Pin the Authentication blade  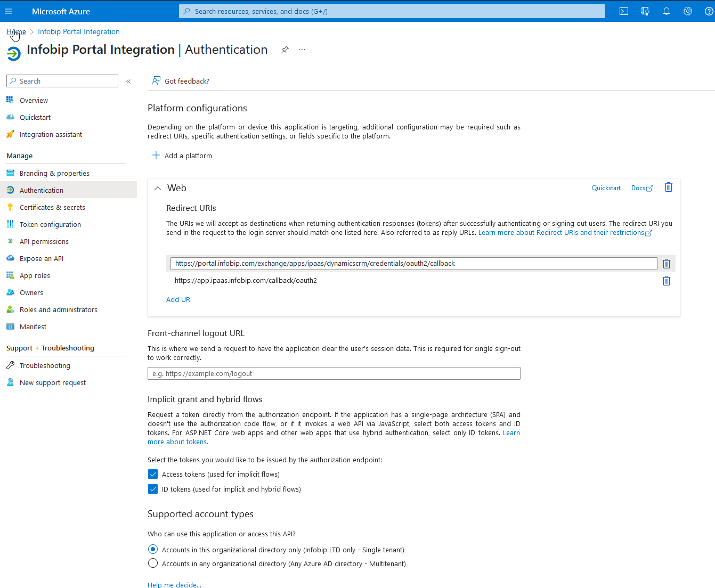[285, 50]
